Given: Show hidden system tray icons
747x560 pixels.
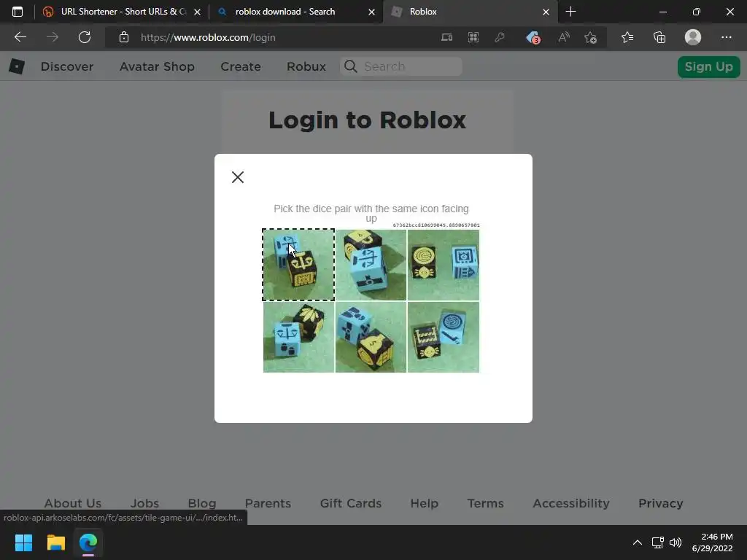Looking at the screenshot, I should [x=637, y=542].
